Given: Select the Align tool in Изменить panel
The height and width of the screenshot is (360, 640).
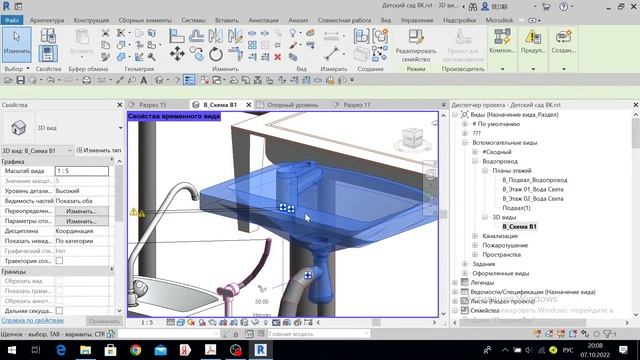Looking at the screenshot, I should tap(177, 36).
